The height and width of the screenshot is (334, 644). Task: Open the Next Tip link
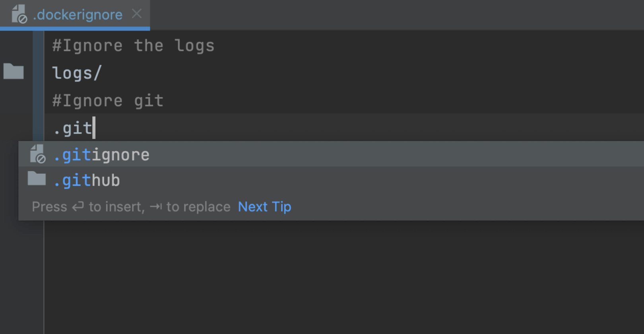[x=264, y=207]
